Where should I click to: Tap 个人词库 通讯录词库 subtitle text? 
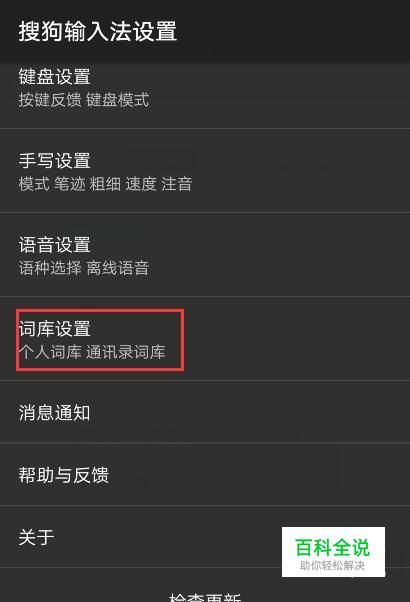click(92, 352)
